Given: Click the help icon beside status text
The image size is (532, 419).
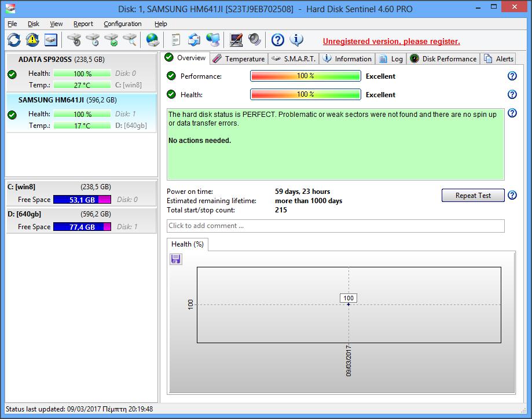Looking at the screenshot, I should coord(512,113).
